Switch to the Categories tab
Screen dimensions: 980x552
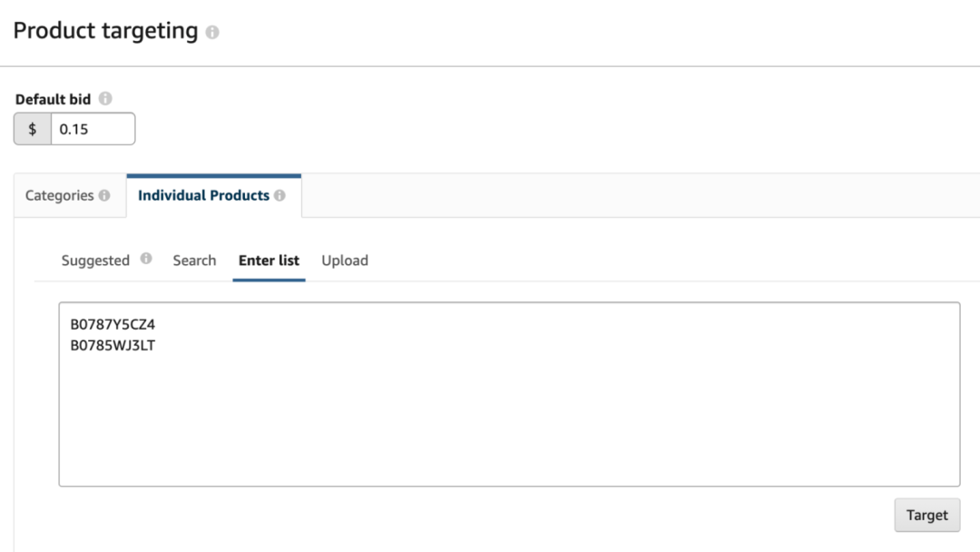[60, 195]
